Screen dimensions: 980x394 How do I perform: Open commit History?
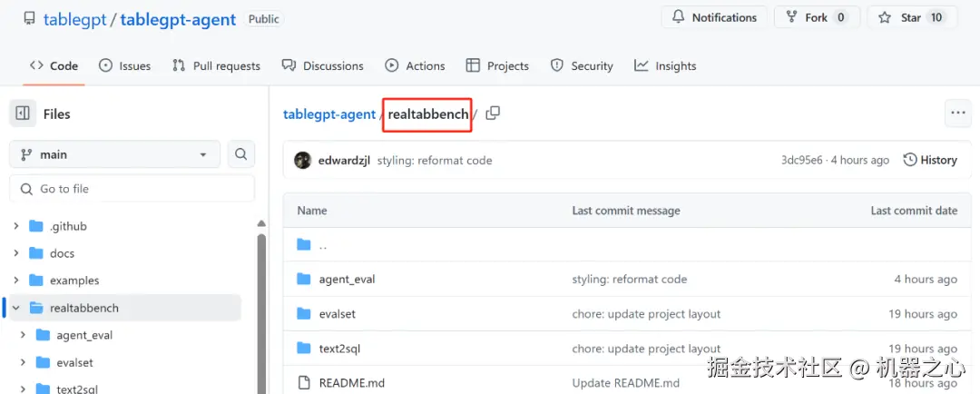click(x=930, y=160)
